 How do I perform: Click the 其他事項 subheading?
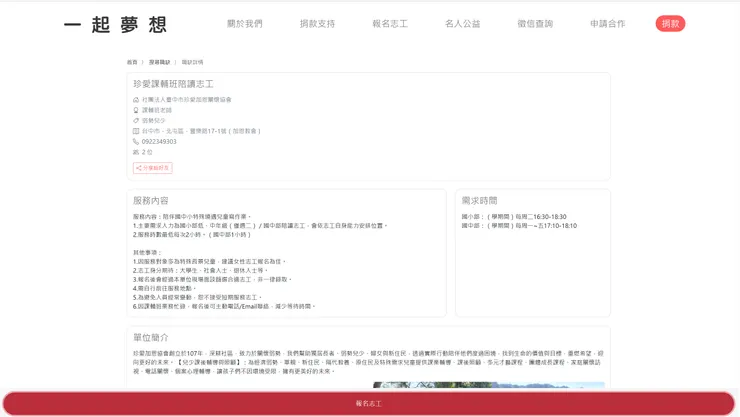[x=147, y=252]
